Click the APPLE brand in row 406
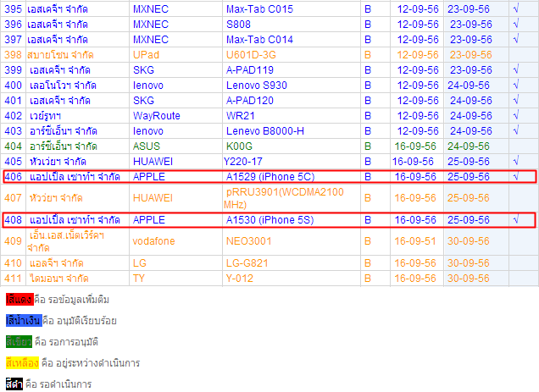Screen dimensions: 539x392 click(x=150, y=177)
